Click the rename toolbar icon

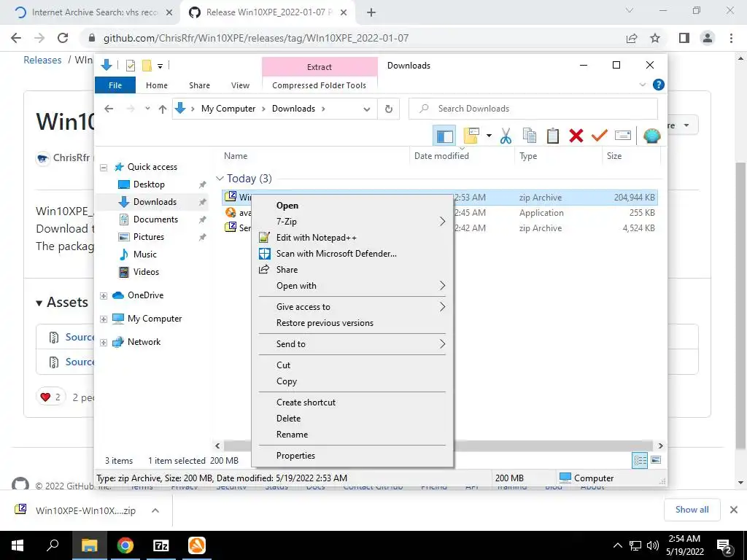[x=623, y=136]
